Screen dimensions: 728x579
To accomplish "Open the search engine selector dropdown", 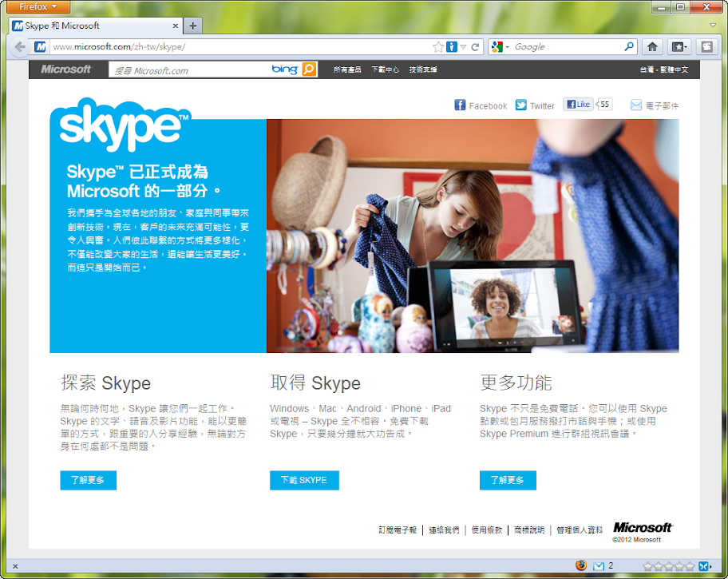I will [500, 46].
